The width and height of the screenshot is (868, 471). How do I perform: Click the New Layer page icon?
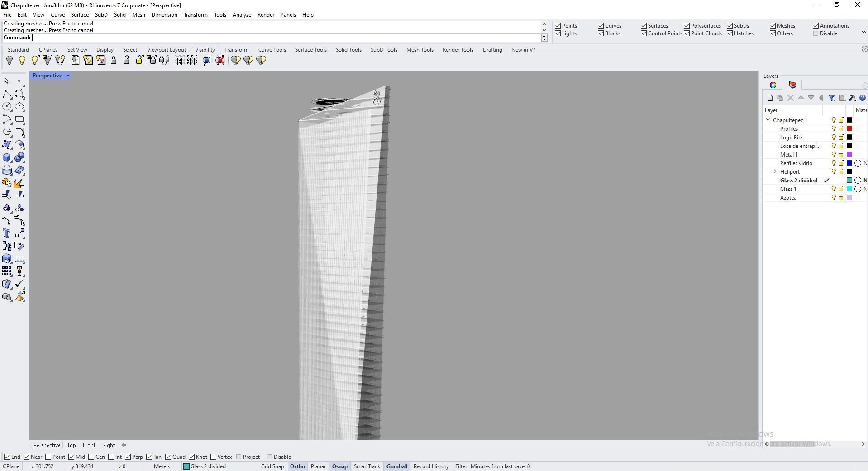[770, 98]
